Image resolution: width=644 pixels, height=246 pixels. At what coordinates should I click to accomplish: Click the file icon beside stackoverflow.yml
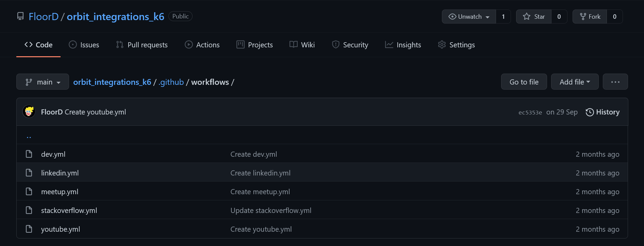(x=29, y=210)
